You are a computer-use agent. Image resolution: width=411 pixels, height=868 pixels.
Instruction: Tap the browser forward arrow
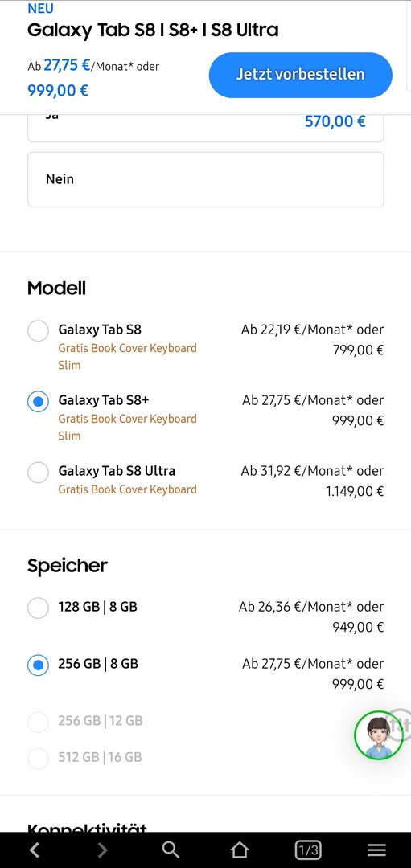coord(102,850)
